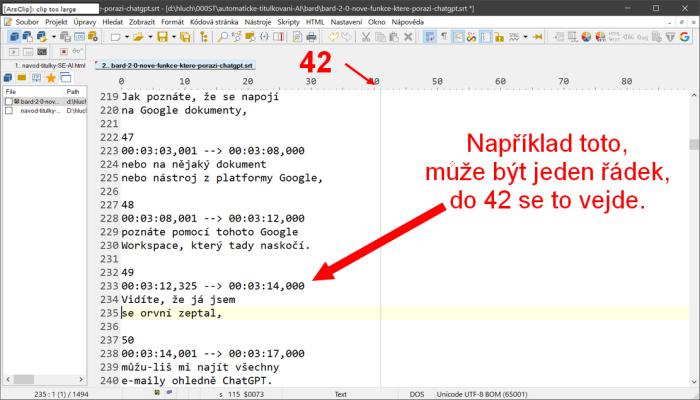Viewport: 700px width, 400px height.
Task: Open the Nástroje menu
Action: [258, 22]
